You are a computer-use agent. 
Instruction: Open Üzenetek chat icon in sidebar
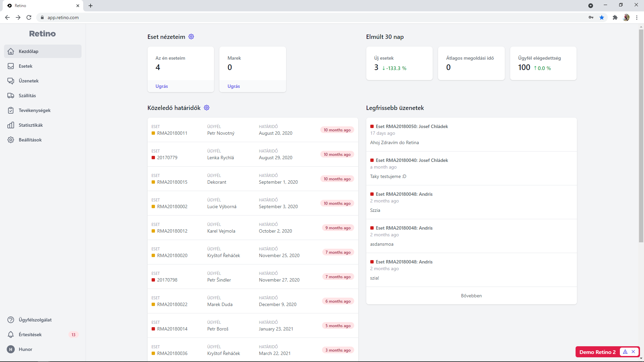[11, 81]
